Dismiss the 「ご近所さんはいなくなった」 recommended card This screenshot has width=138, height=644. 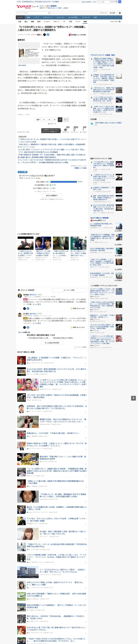[x=33, y=260]
